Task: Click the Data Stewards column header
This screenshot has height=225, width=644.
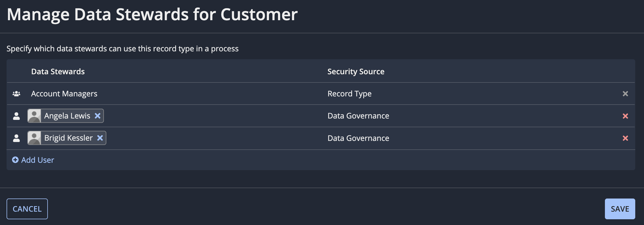Action: (x=58, y=72)
